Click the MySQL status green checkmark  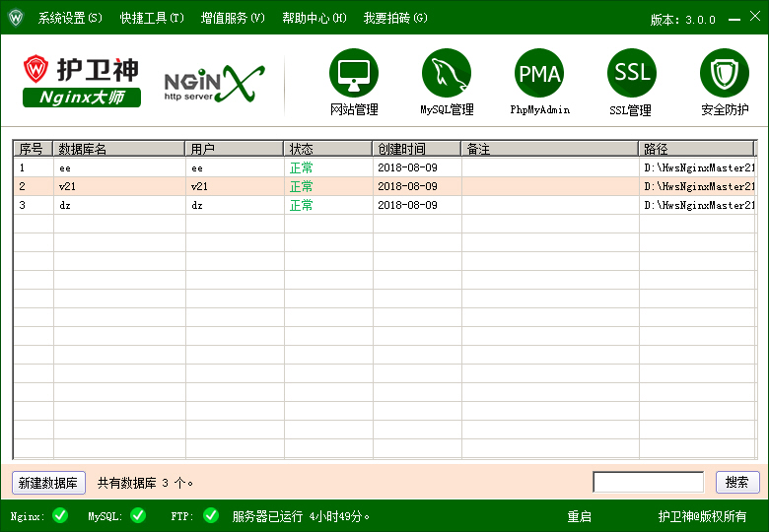[x=138, y=515]
